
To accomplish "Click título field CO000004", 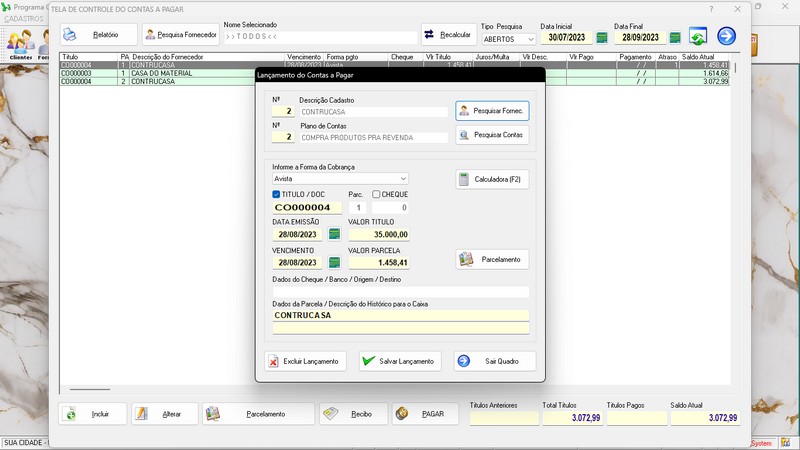I will pyautogui.click(x=307, y=208).
